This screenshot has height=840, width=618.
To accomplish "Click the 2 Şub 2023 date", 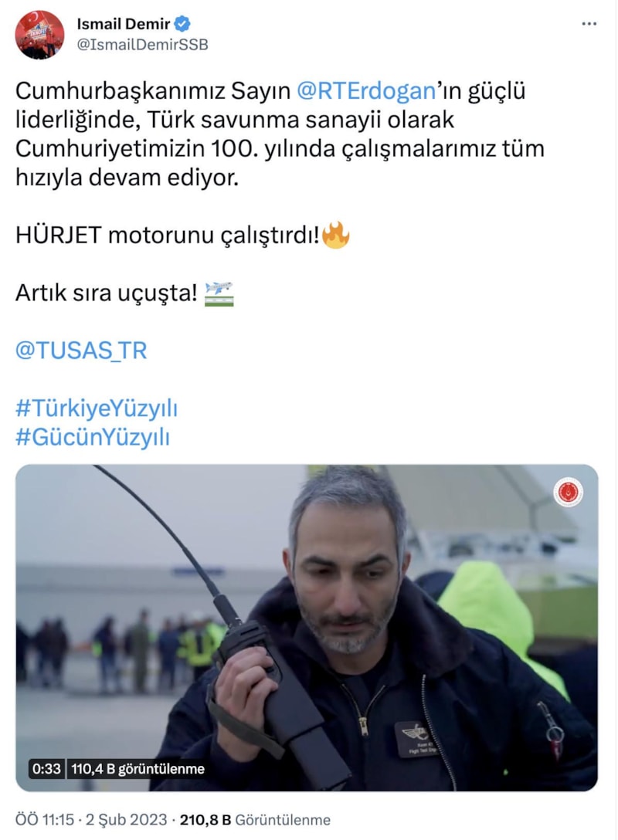I will 127,820.
